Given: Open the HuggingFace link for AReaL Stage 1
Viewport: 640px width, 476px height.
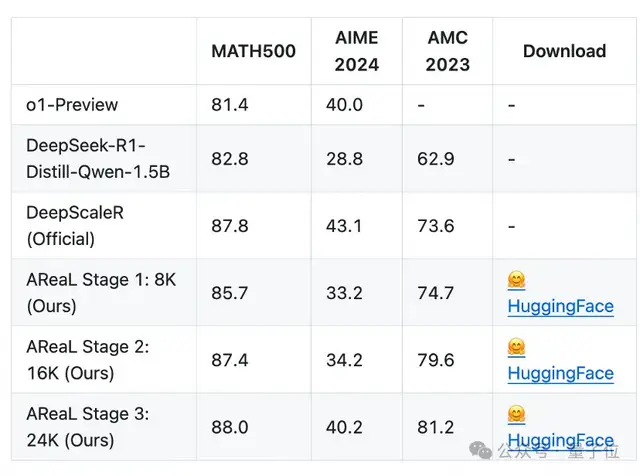Looking at the screenshot, I should [x=560, y=306].
